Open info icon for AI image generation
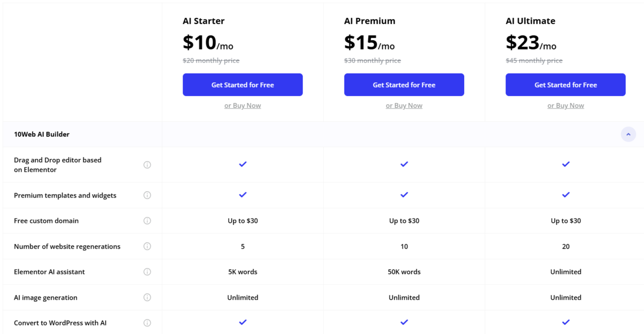Image resolution: width=644 pixels, height=334 pixels. 147,297
